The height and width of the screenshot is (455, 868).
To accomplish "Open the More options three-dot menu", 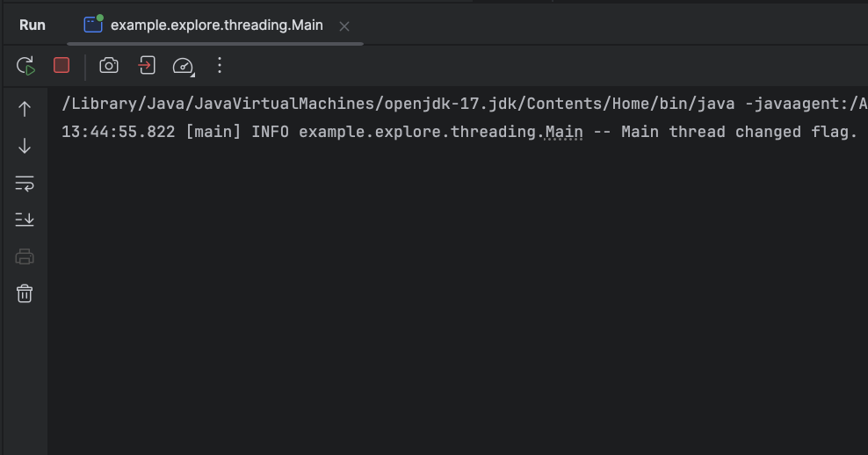I will click(x=220, y=65).
